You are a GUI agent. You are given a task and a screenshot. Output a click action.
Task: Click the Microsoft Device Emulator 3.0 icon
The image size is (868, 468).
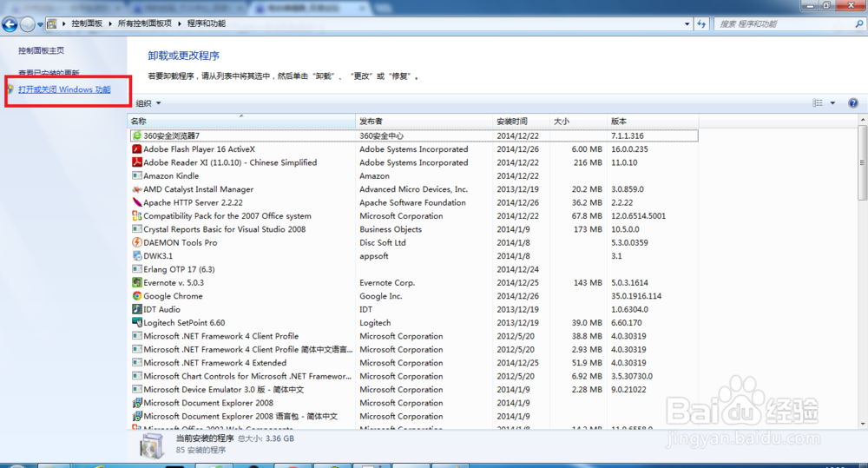pyautogui.click(x=137, y=389)
